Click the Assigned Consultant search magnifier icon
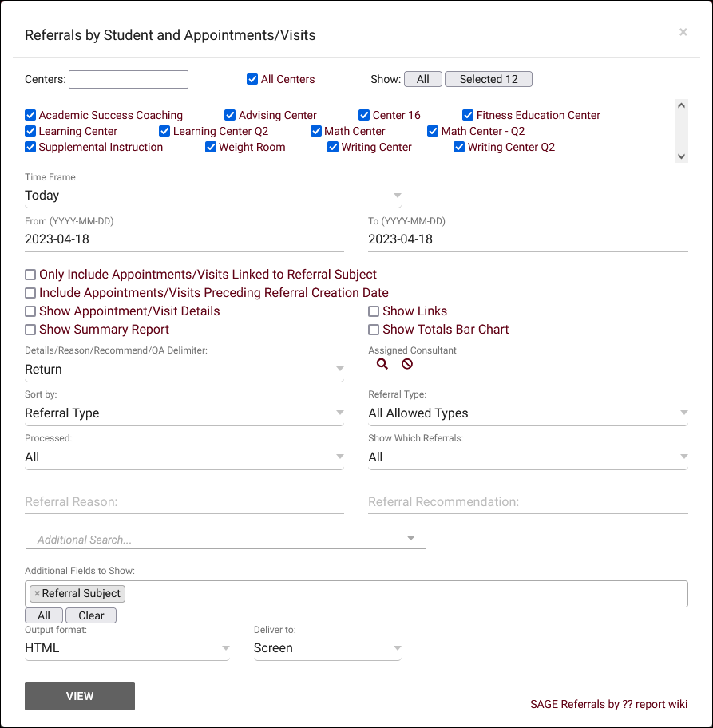The width and height of the screenshot is (713, 728). point(382,364)
